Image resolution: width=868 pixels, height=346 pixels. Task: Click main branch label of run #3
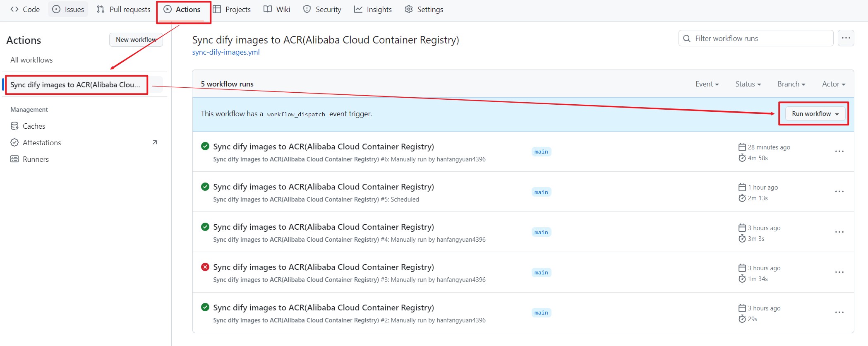point(541,272)
